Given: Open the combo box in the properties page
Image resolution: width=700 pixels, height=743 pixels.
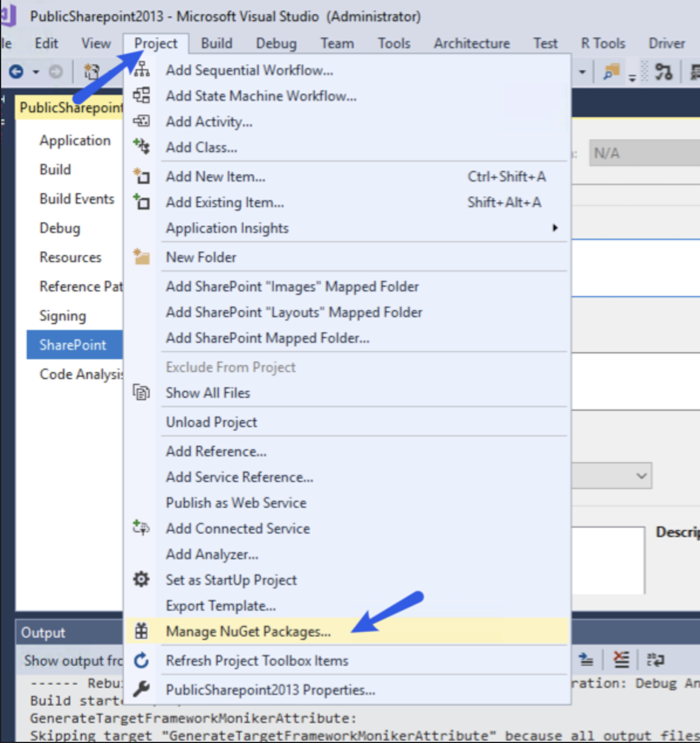Looking at the screenshot, I should [611, 476].
